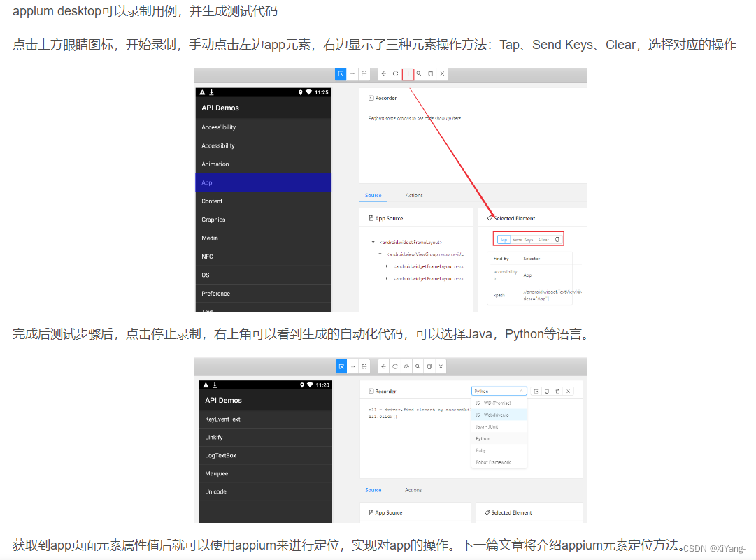Click the xpath selector value //android.widget.TextView
The image size is (756, 560).
[552, 295]
